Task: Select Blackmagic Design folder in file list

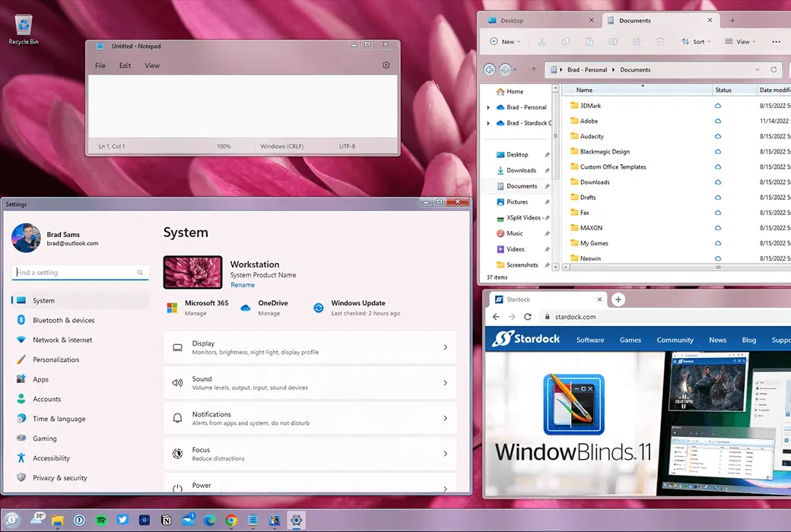Action: [x=605, y=151]
